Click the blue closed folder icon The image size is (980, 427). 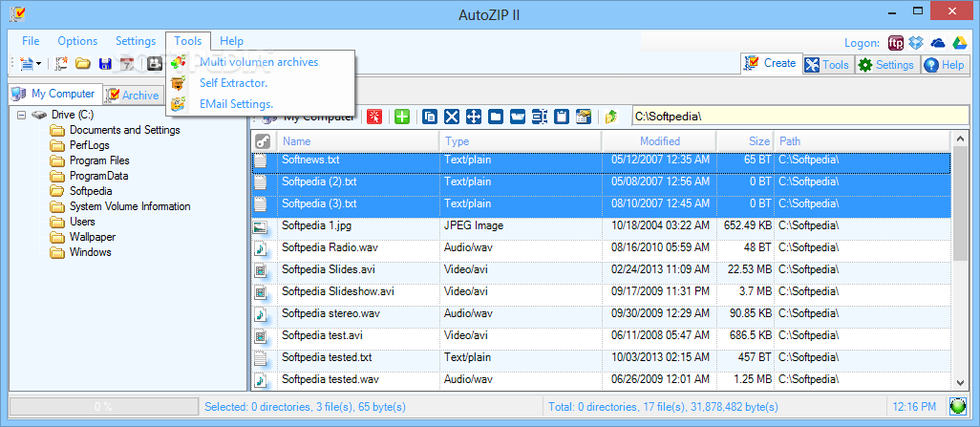496,117
